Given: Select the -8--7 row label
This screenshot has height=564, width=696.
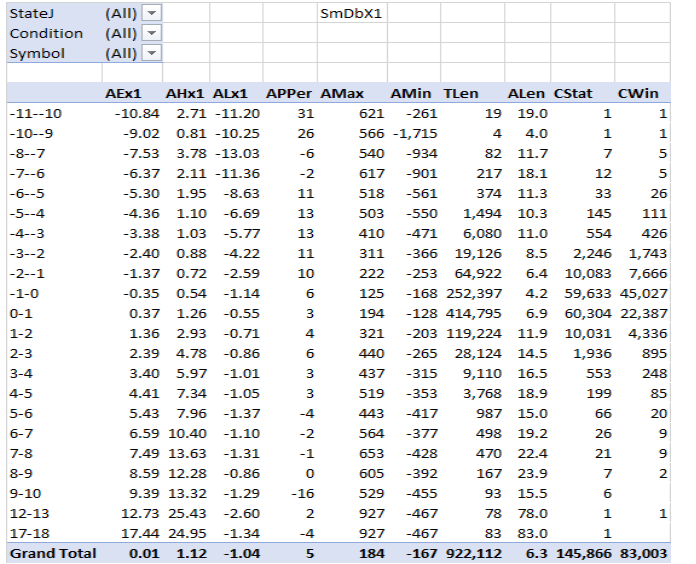Looking at the screenshot, I should point(27,154).
